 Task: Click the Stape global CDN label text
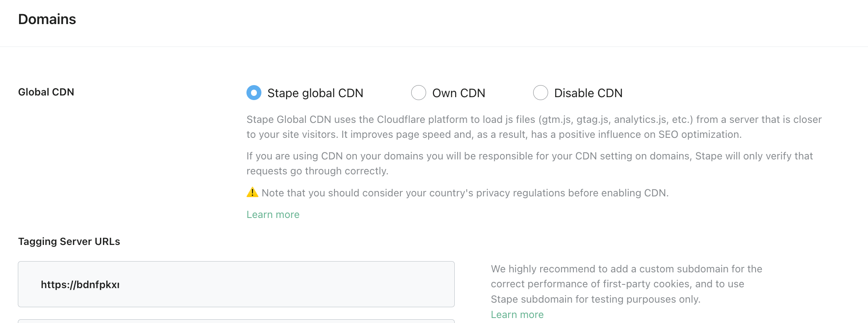point(315,93)
